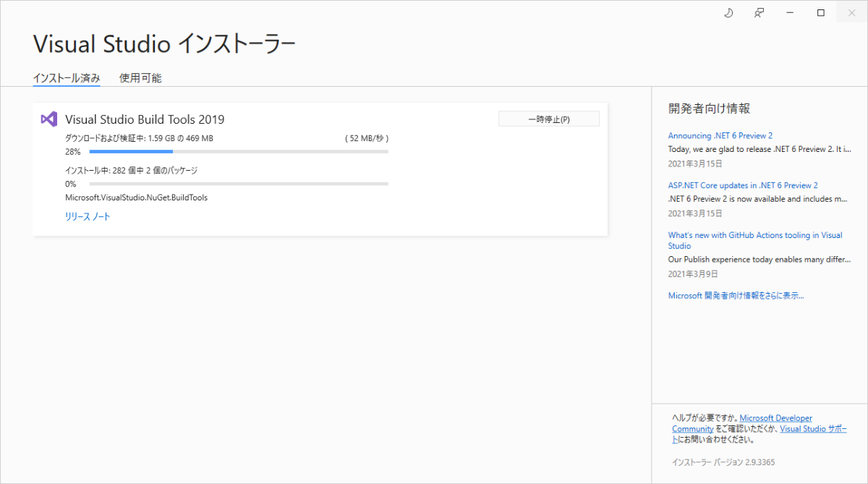The width and height of the screenshot is (868, 484).
Task: Open ASP.NET Core updates in .NET 6 link
Action: (743, 185)
